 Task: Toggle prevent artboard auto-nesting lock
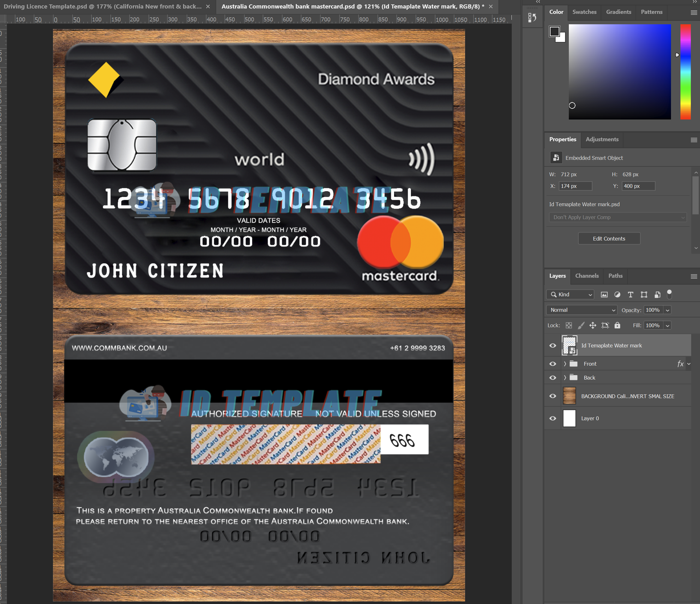click(605, 325)
